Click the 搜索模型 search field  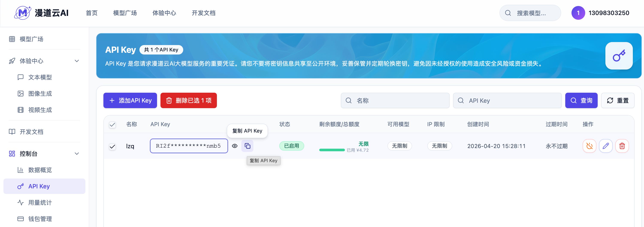coord(530,13)
